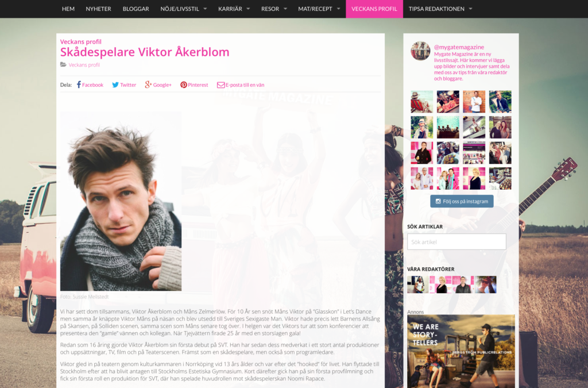The image size is (588, 388).
Task: Click the Facebook share icon
Action: pyautogui.click(x=79, y=85)
